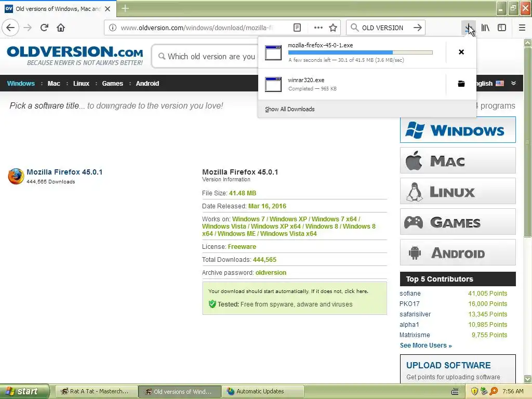Switch to Automatic Updates taskbar item

263,391
